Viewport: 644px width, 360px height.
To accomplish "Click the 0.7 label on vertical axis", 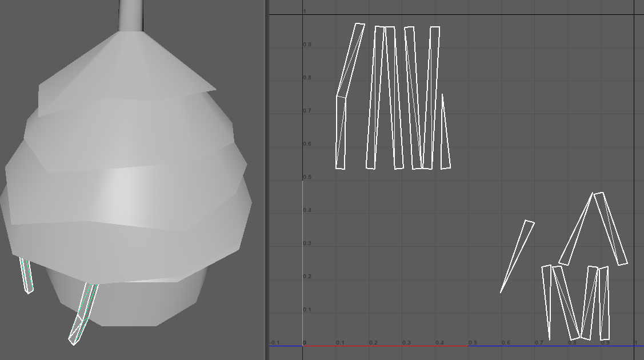I will 307,111.
